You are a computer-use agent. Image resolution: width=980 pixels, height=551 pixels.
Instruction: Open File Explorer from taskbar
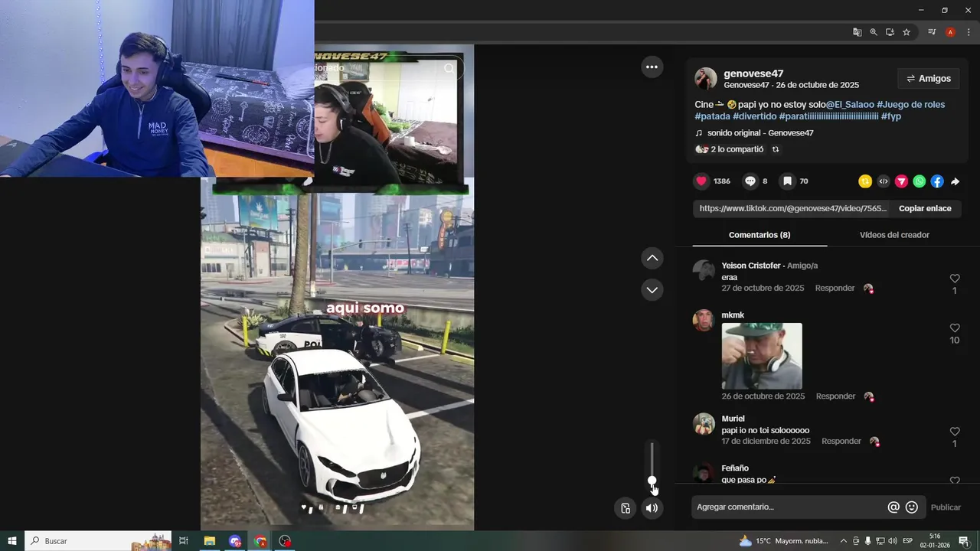coord(209,541)
